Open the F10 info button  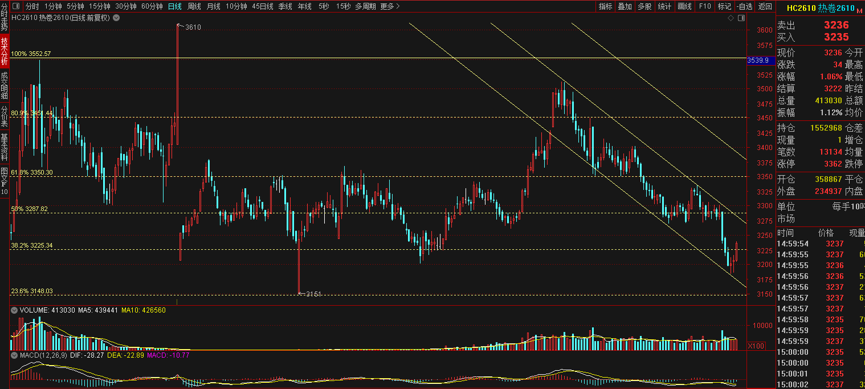click(x=704, y=7)
